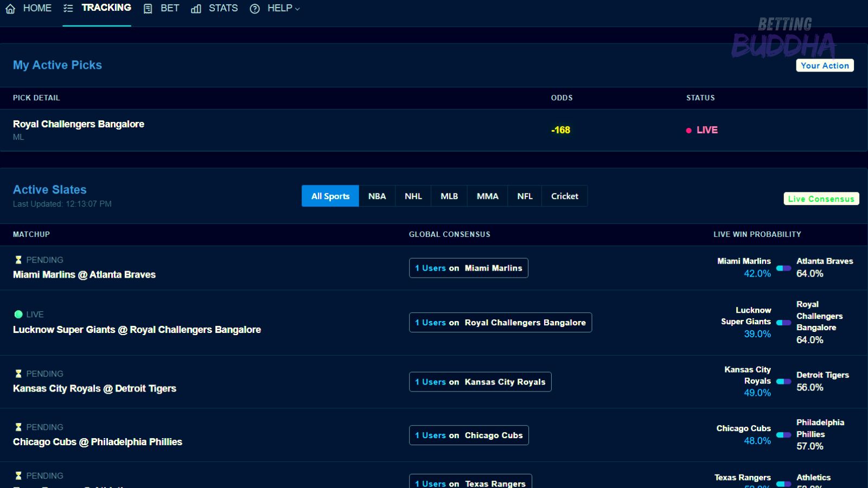Click the Lucknow vs Bangalore probability bar
This screenshot has height=488, width=868.
tap(784, 323)
